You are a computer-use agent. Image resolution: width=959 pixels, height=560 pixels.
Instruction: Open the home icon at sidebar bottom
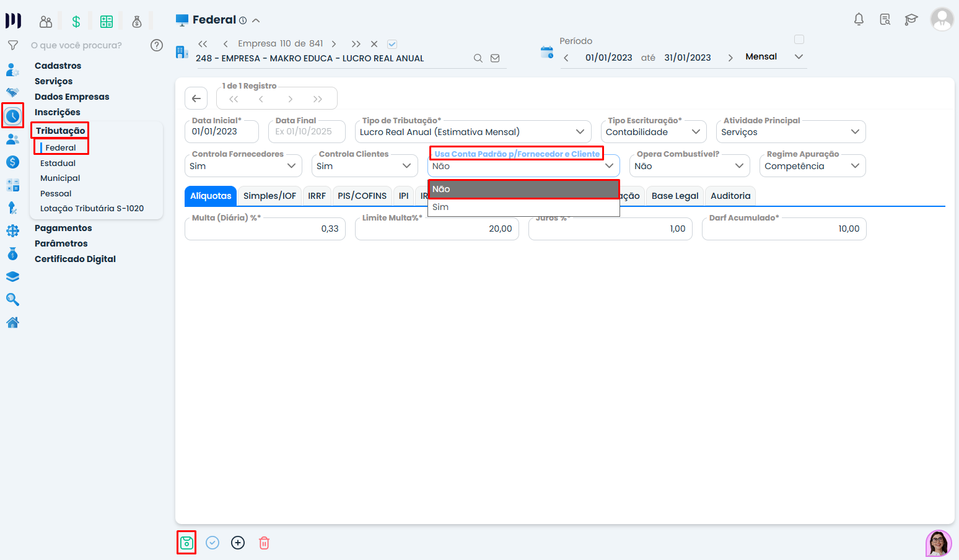(12, 322)
